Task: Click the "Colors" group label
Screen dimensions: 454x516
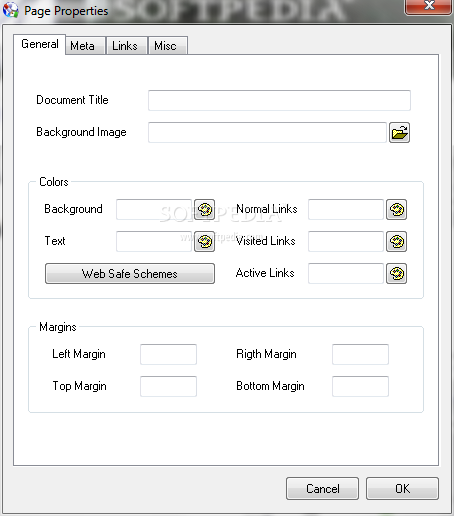Action: click(54, 182)
